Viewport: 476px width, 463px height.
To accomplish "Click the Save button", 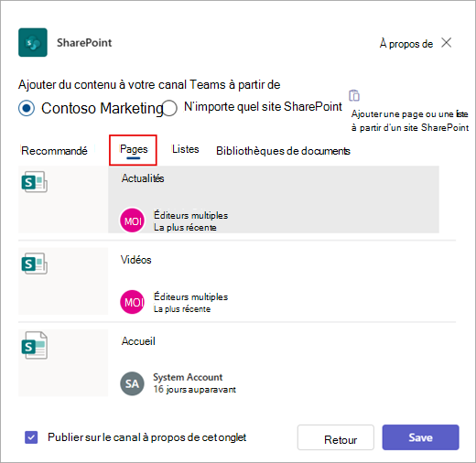I will [420, 437].
